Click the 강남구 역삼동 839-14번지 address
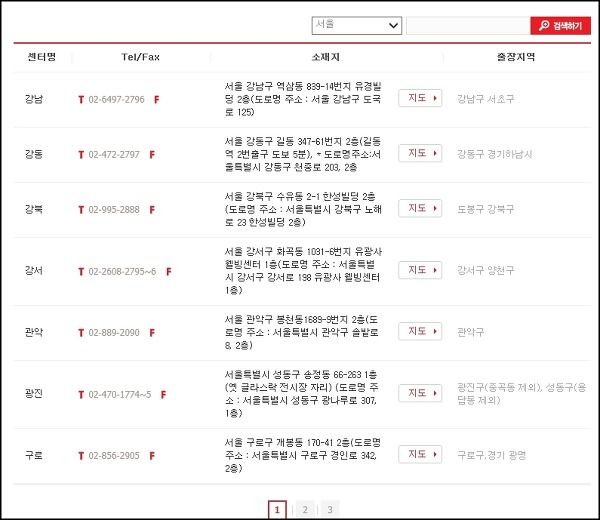The image size is (600, 520). click(303, 99)
